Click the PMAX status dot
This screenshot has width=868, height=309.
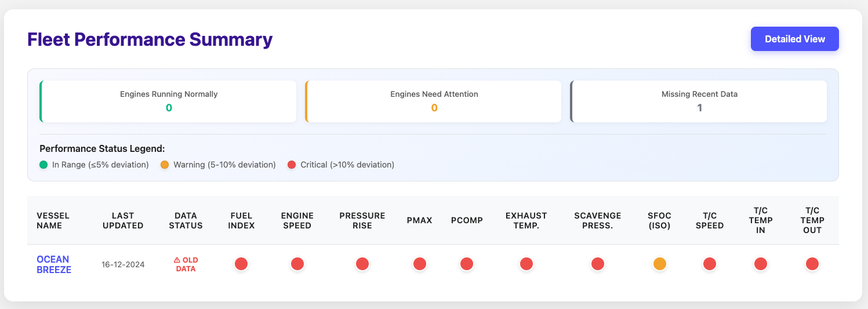420,264
